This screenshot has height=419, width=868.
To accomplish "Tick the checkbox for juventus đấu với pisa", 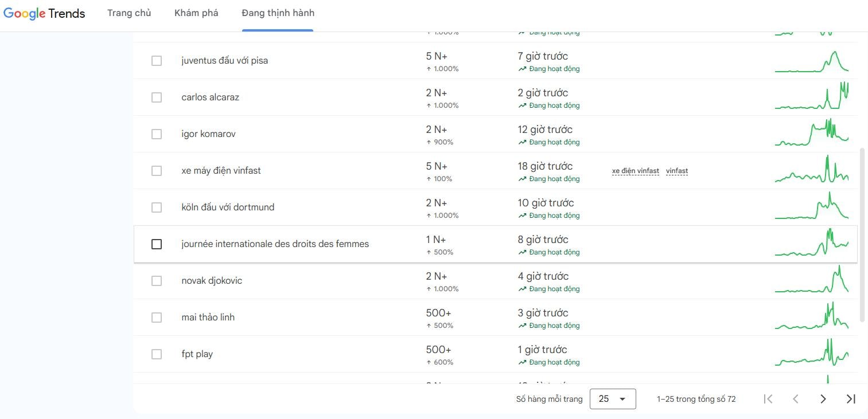I will tap(157, 61).
